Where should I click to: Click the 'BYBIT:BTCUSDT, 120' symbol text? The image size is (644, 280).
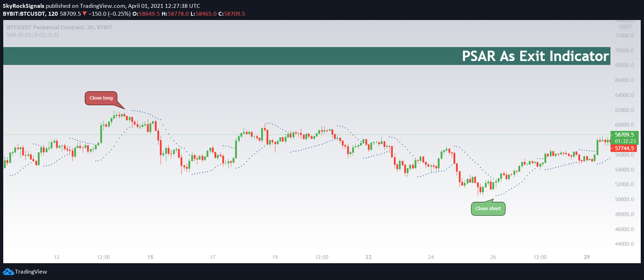pyautogui.click(x=30, y=14)
